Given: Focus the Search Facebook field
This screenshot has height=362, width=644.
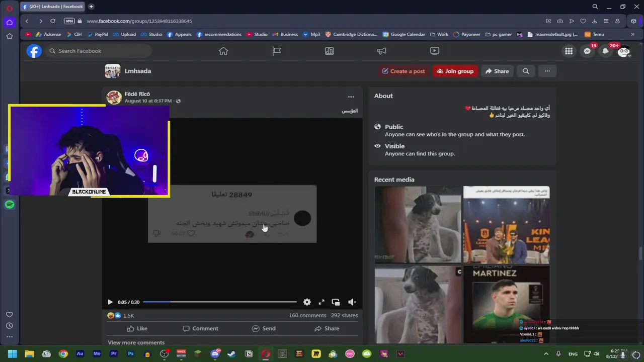Looking at the screenshot, I should [99, 51].
